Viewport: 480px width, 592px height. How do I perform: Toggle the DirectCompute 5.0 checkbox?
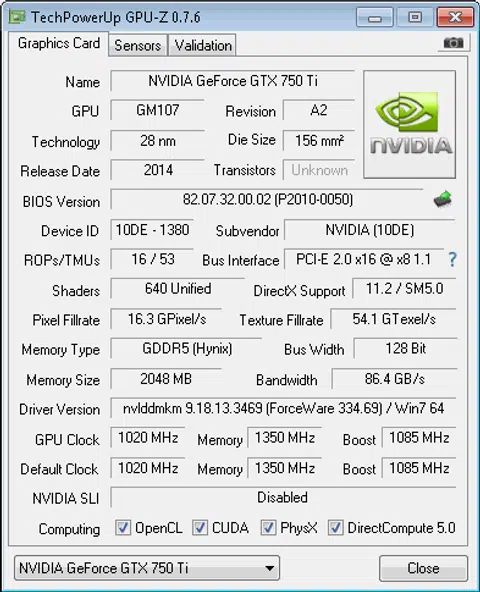point(335,527)
